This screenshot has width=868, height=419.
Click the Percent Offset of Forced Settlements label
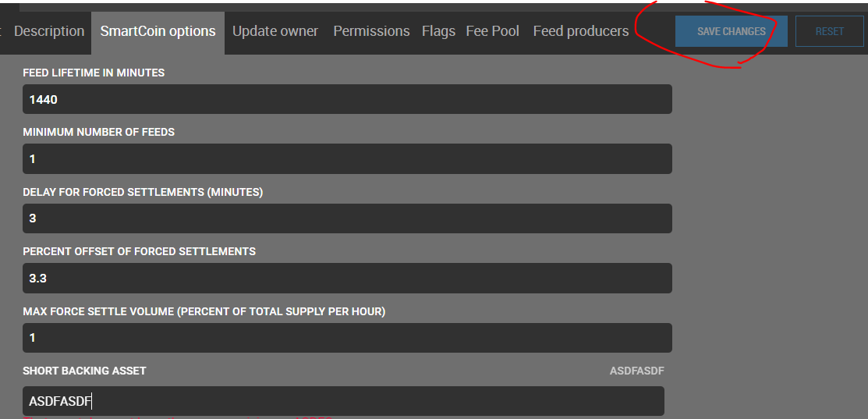click(x=139, y=251)
